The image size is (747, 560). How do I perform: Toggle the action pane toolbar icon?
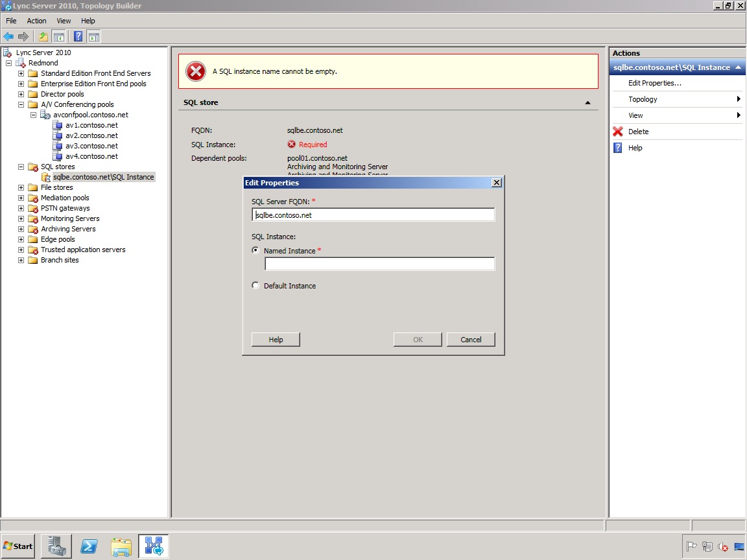tap(94, 37)
